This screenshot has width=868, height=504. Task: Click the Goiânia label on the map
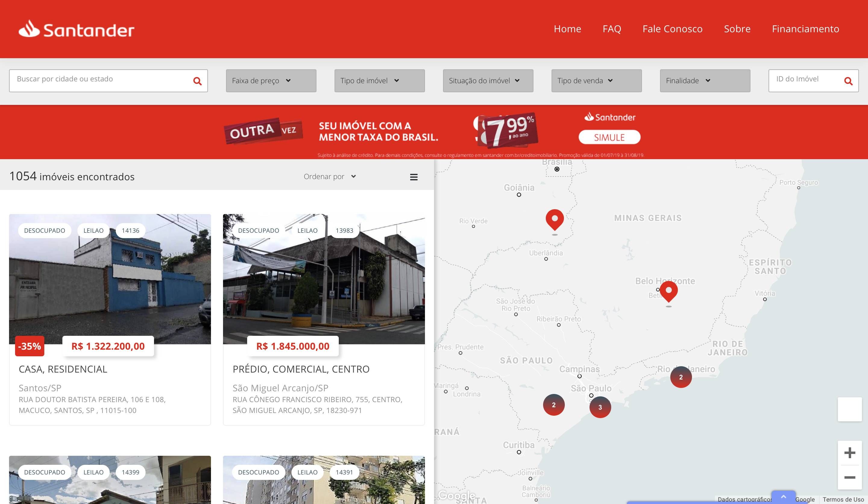point(519,188)
